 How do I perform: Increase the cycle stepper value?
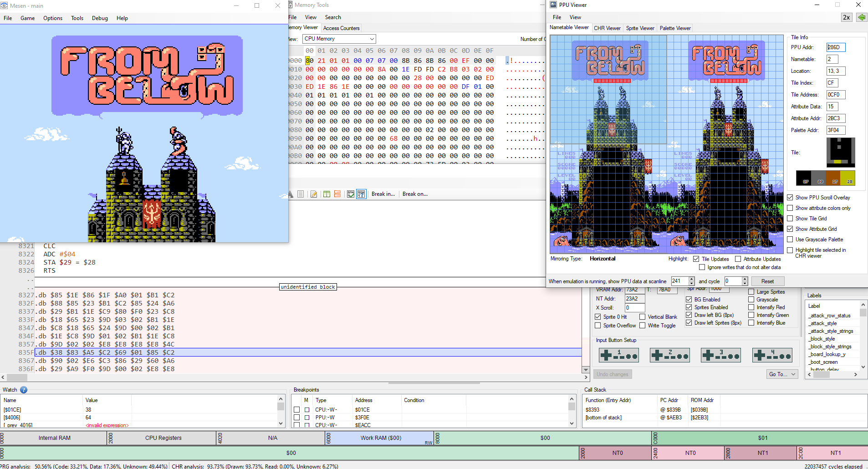745,279
